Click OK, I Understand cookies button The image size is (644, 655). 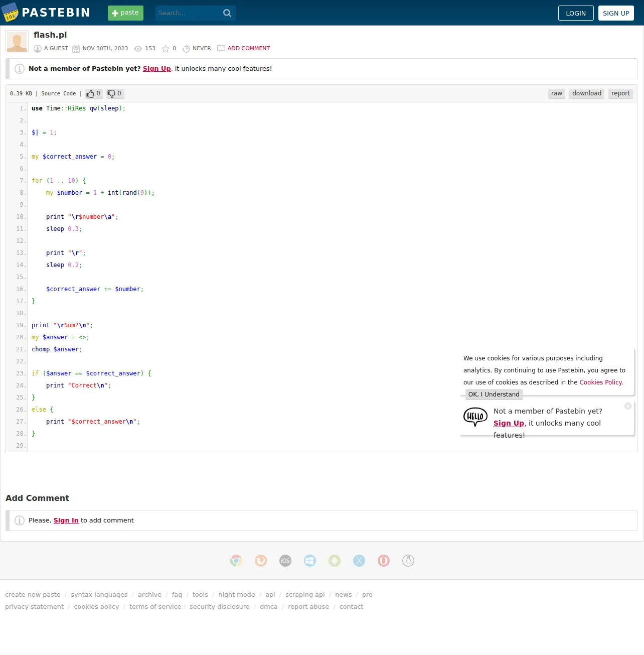494,395
